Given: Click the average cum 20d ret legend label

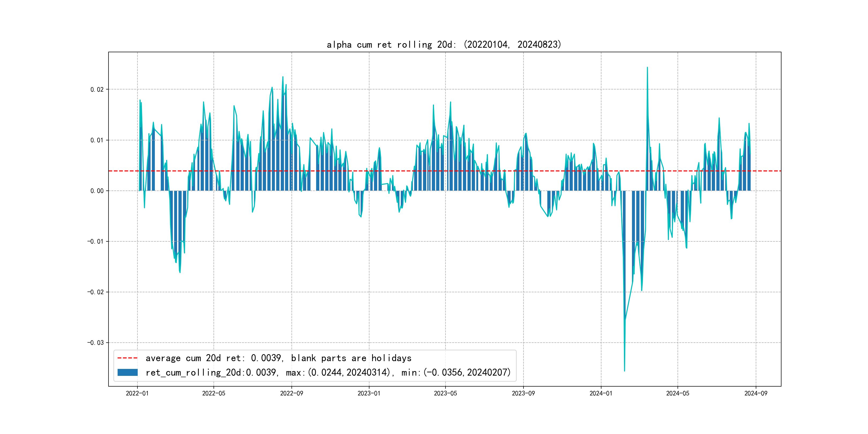Looking at the screenshot, I should tap(278, 358).
